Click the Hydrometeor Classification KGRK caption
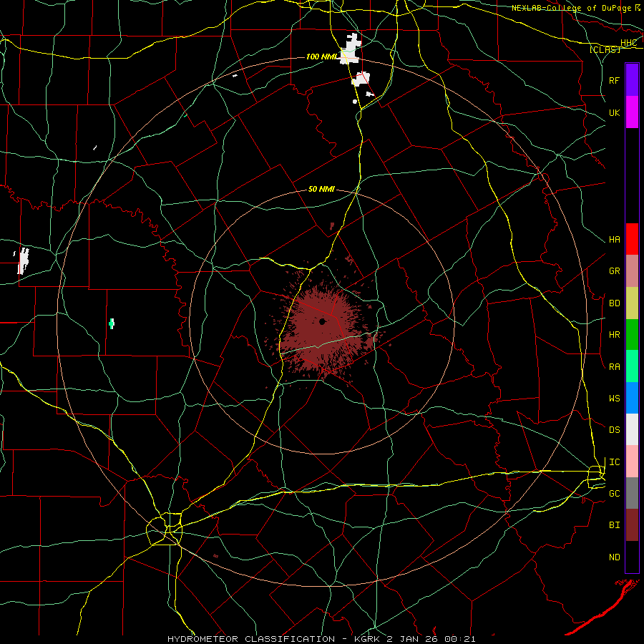The width and height of the screenshot is (644, 644). tap(321, 639)
